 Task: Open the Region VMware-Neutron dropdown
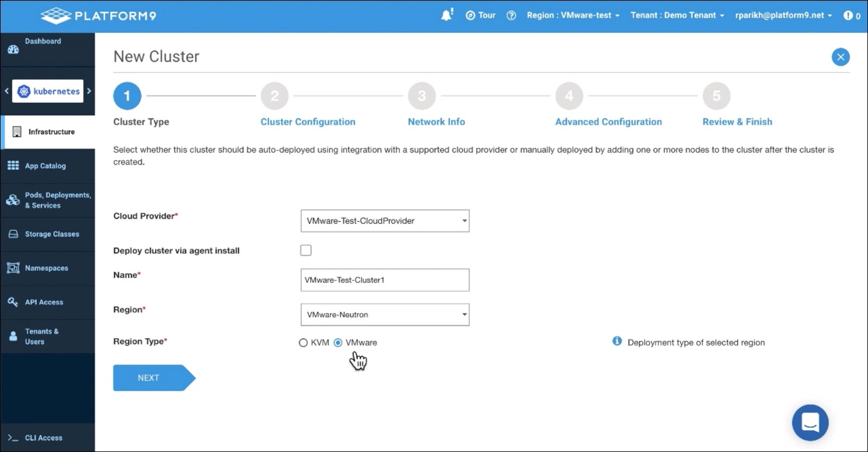[385, 314]
